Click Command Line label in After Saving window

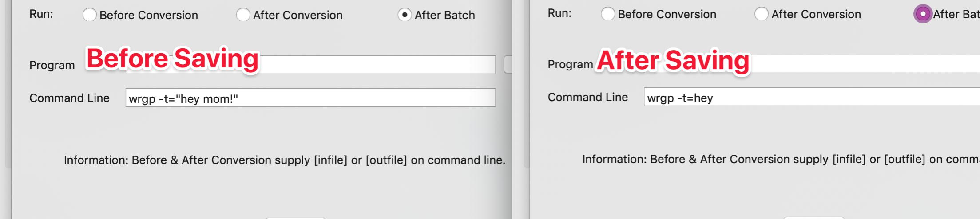[x=587, y=97]
